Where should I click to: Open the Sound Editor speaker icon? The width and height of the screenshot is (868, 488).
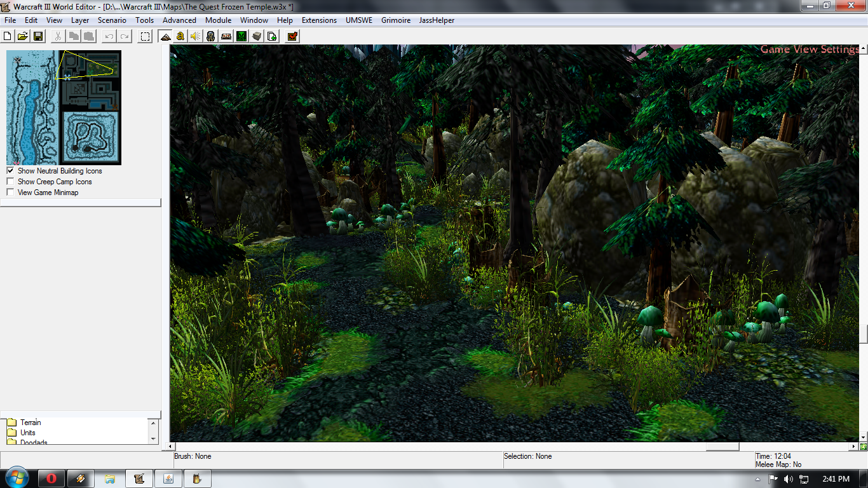pyautogui.click(x=196, y=36)
